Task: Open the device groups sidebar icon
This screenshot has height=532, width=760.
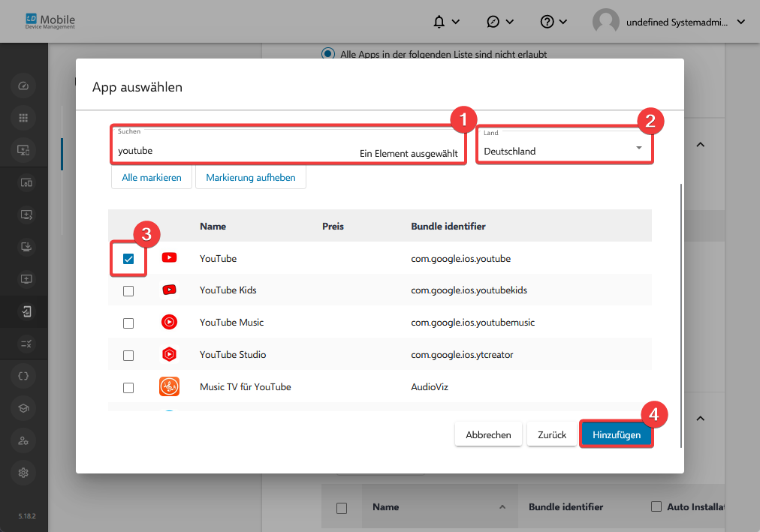Action: 26,183
